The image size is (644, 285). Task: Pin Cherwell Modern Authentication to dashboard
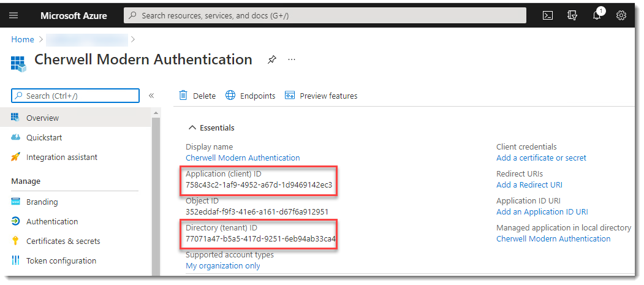271,59
